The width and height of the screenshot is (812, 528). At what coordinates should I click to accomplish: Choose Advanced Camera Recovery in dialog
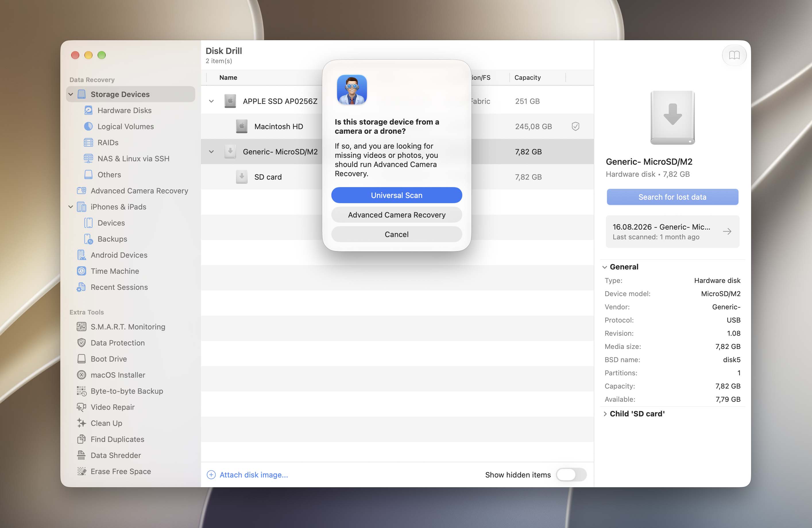coord(397,214)
